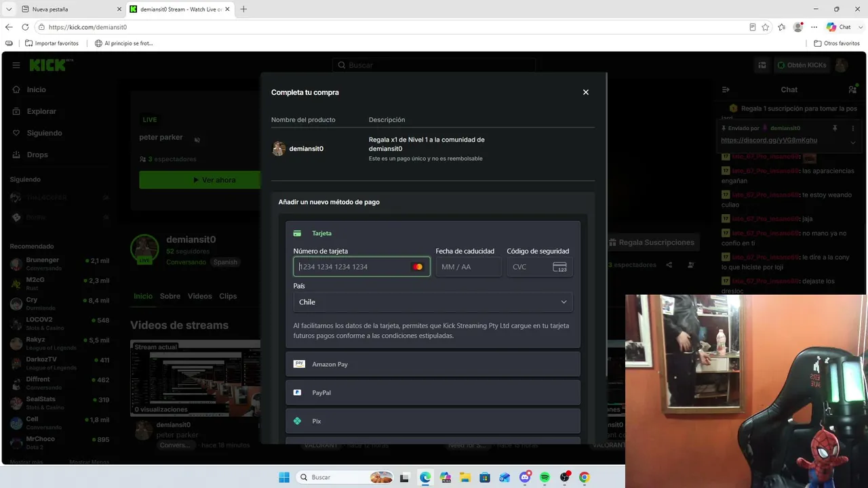868x488 pixels.
Task: Click the pin icon on pinned message
Action: [x=835, y=128]
